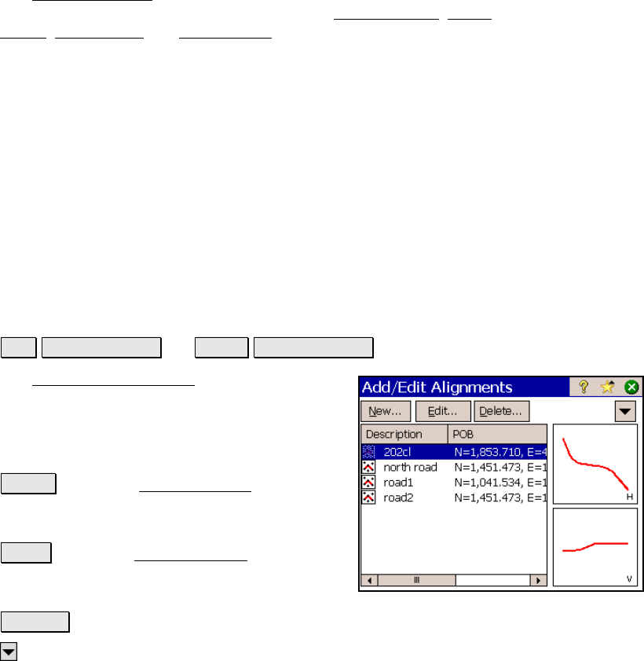Click the north road alignment icon
The width and height of the screenshot is (644, 661).
(368, 467)
